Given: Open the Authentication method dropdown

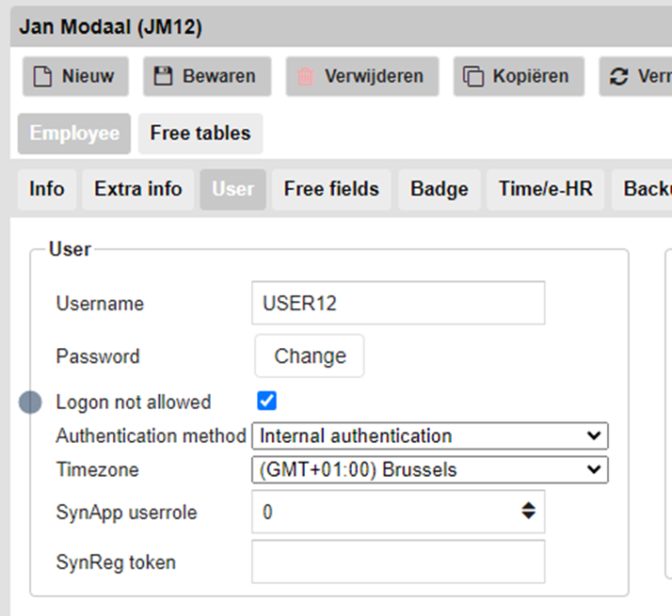Looking at the screenshot, I should pyautogui.click(x=429, y=436).
